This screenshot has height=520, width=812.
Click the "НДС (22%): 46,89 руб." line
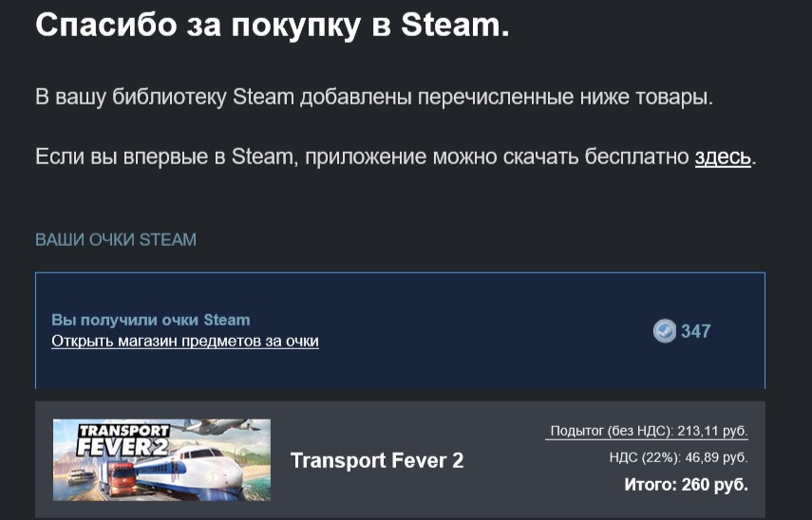point(678,457)
